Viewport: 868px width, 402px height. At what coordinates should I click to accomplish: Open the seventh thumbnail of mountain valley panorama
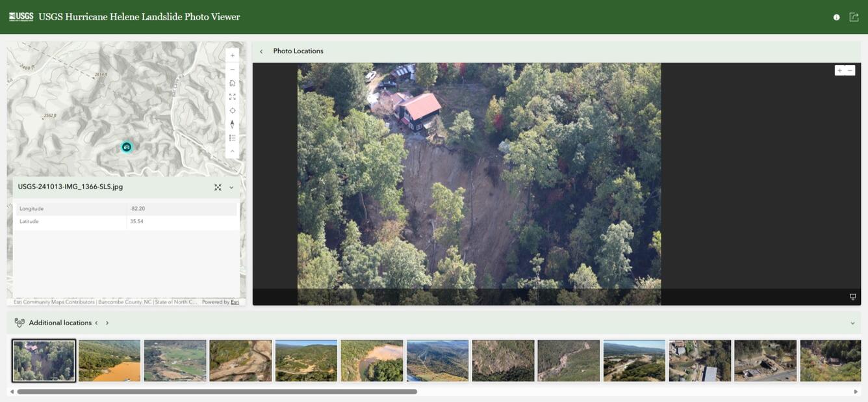438,360
